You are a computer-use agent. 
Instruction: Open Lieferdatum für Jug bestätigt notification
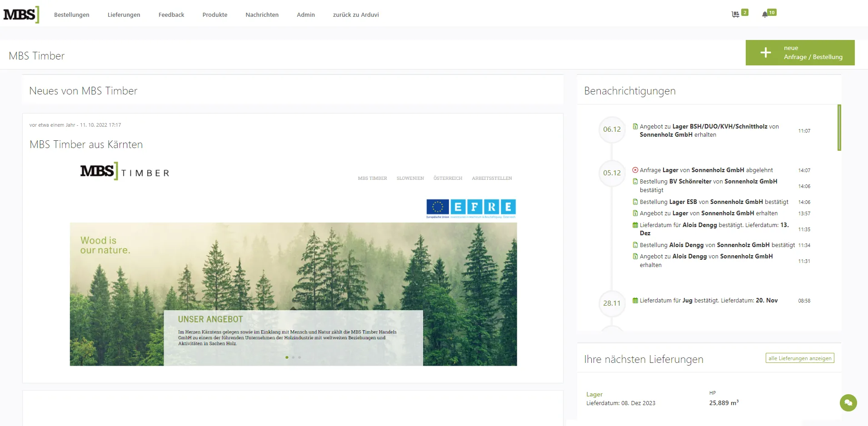[x=708, y=301]
